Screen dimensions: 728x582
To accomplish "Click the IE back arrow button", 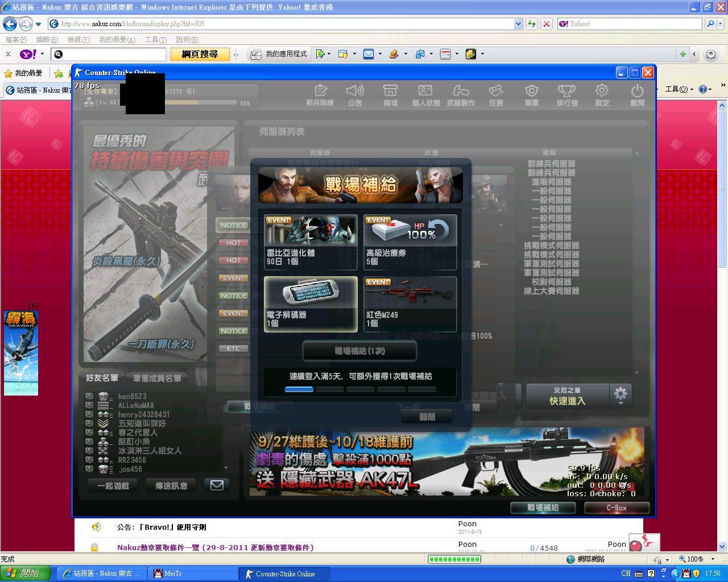I will click(x=10, y=24).
